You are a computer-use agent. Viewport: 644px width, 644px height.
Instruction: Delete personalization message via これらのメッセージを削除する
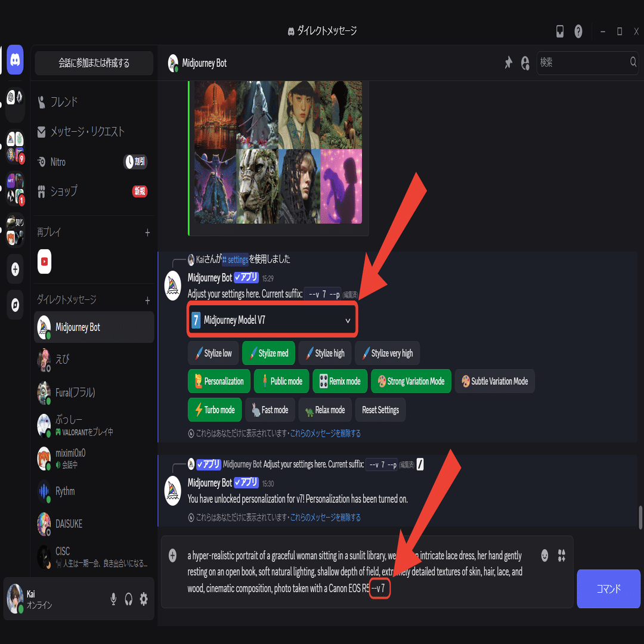(x=326, y=518)
